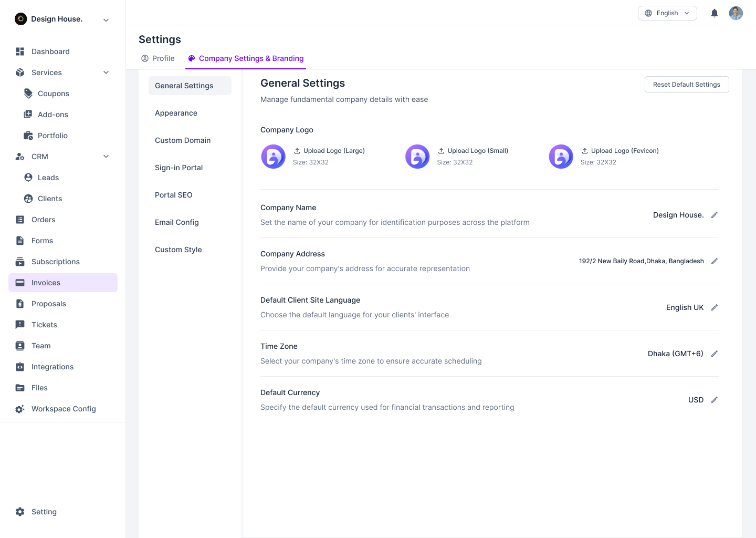The width and height of the screenshot is (756, 538).
Task: Click the Reset Default Settings button
Action: tap(686, 85)
